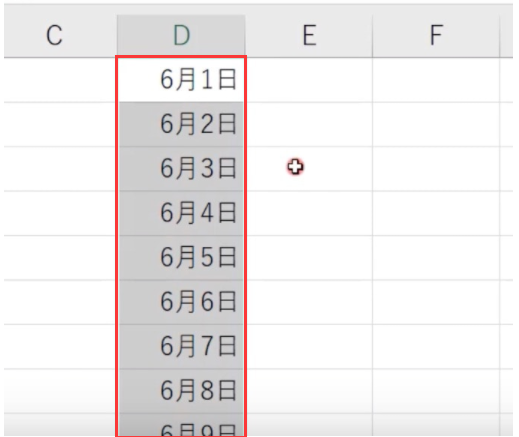Viewport: 519px width, 437px height.
Task: Select empty column F cell beside 6月7日
Action: [436, 347]
